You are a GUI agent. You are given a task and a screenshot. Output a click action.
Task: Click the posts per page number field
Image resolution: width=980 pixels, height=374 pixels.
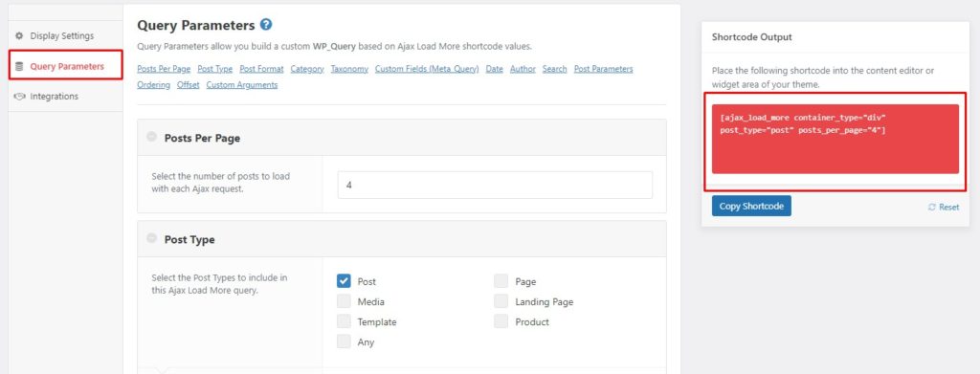[x=495, y=186]
